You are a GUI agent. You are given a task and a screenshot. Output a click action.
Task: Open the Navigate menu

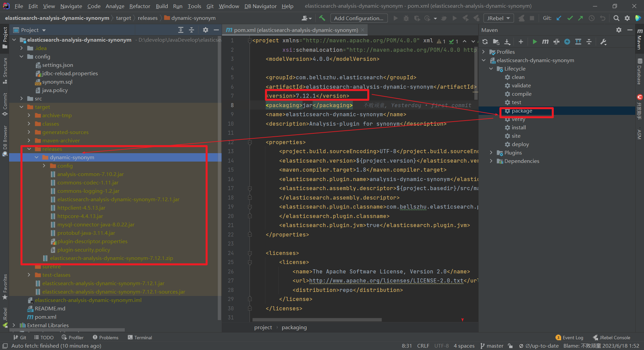[71, 6]
